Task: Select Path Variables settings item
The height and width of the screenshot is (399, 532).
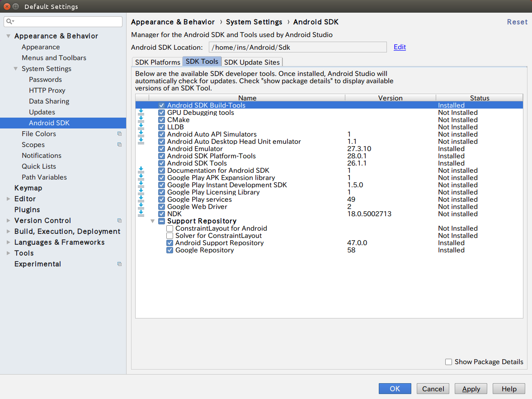Action: point(44,177)
